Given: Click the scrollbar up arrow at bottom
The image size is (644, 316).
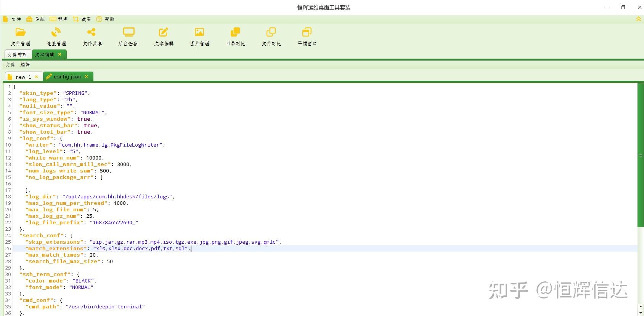Looking at the screenshot, I should [x=641, y=307].
